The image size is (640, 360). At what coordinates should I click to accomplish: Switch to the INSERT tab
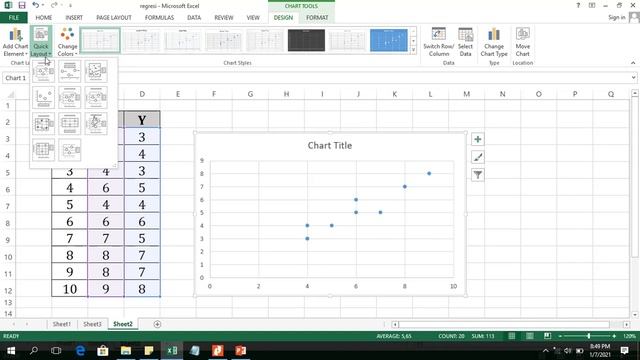74,18
